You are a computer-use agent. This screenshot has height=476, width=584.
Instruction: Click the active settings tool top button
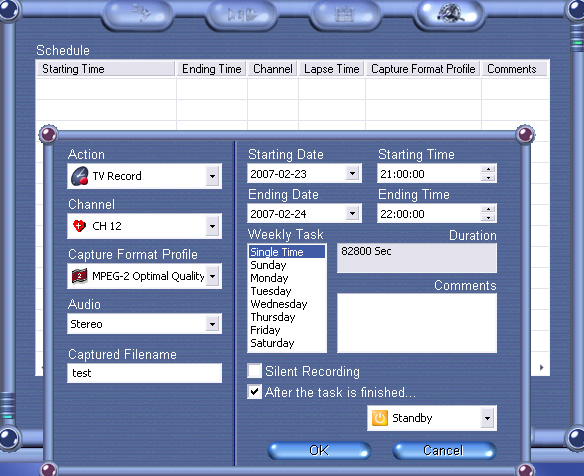450,14
